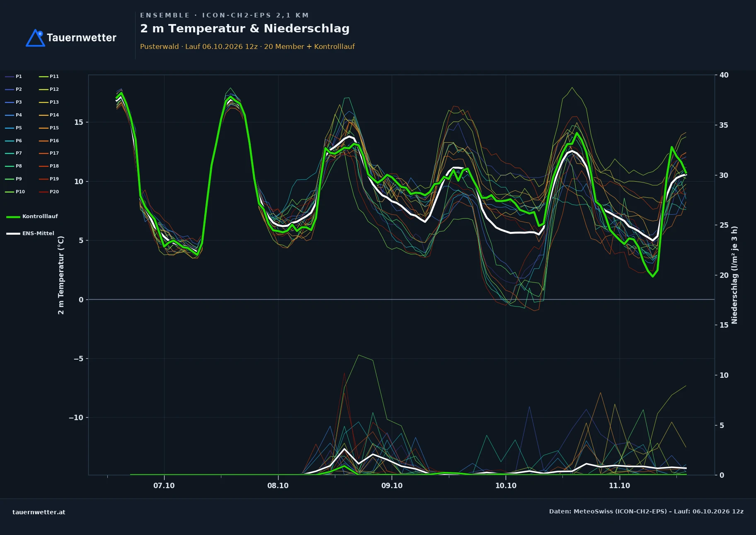This screenshot has width=756, height=535.
Task: Select the P14 legend entry
Action: (49, 115)
